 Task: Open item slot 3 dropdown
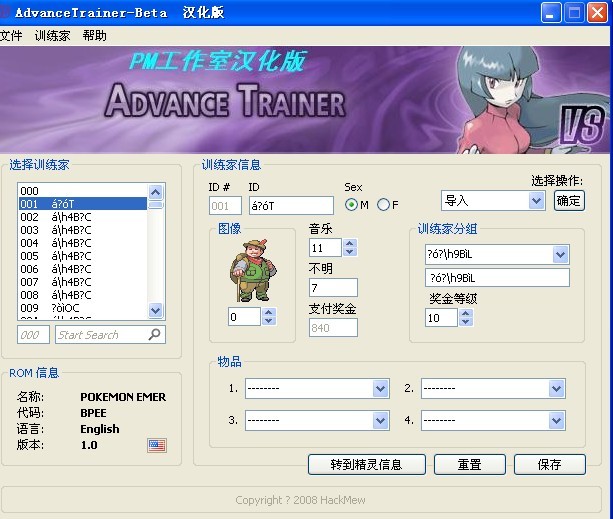click(380, 421)
